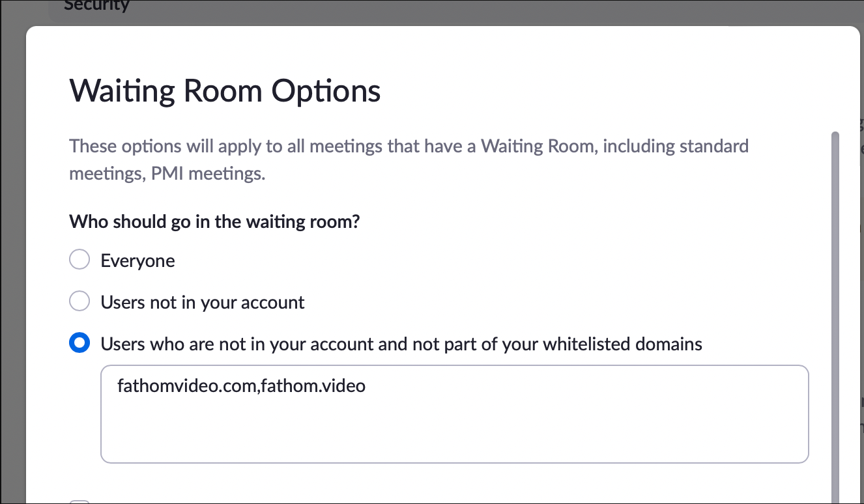Click the dimmed backdrop left of the dialog
This screenshot has width=864, height=504.
(12, 260)
